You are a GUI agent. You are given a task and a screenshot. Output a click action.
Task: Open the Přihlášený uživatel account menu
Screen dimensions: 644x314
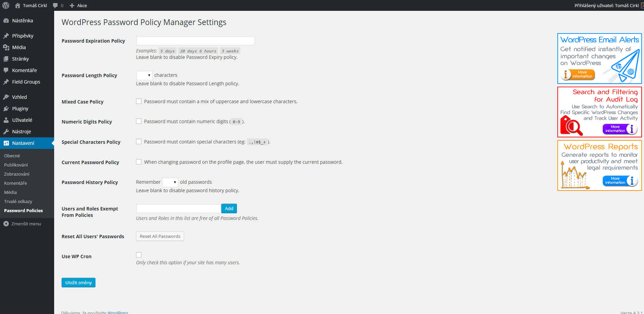[608, 5]
